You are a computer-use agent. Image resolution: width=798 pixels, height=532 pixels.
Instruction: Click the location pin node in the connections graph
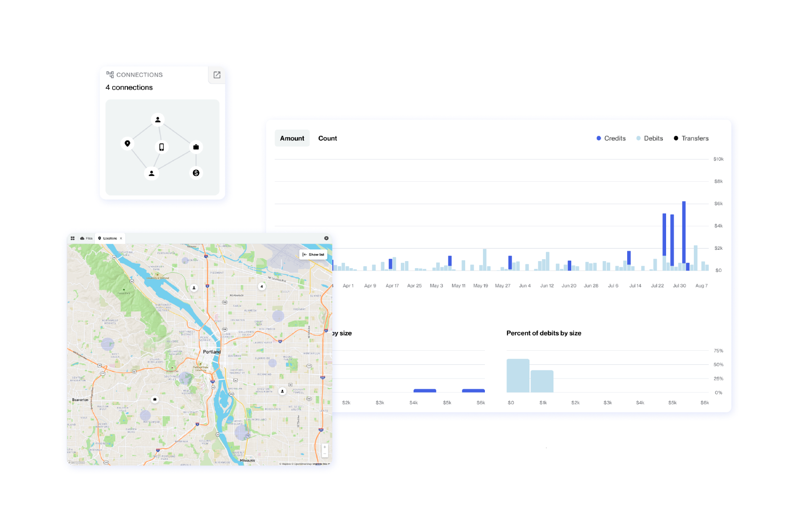[x=127, y=143]
